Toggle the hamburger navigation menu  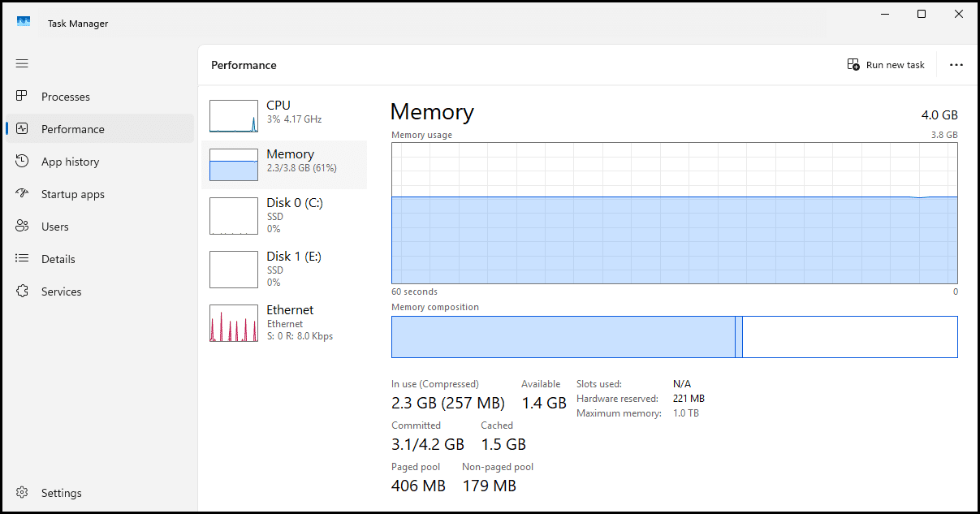[x=22, y=63]
